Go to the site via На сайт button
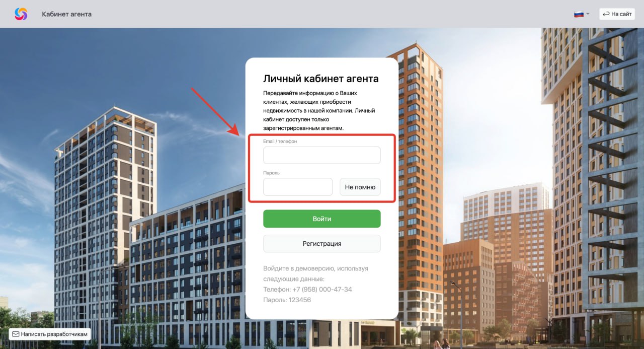The width and height of the screenshot is (644, 349). point(617,14)
